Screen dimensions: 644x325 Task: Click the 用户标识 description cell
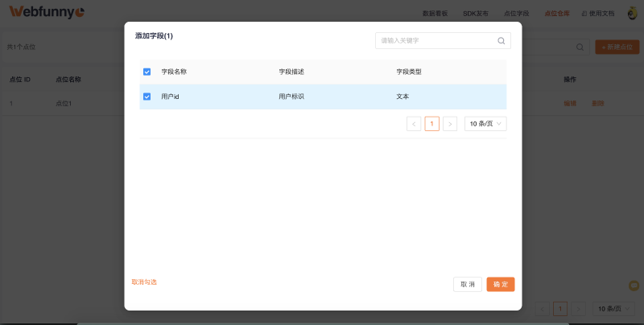pyautogui.click(x=291, y=97)
